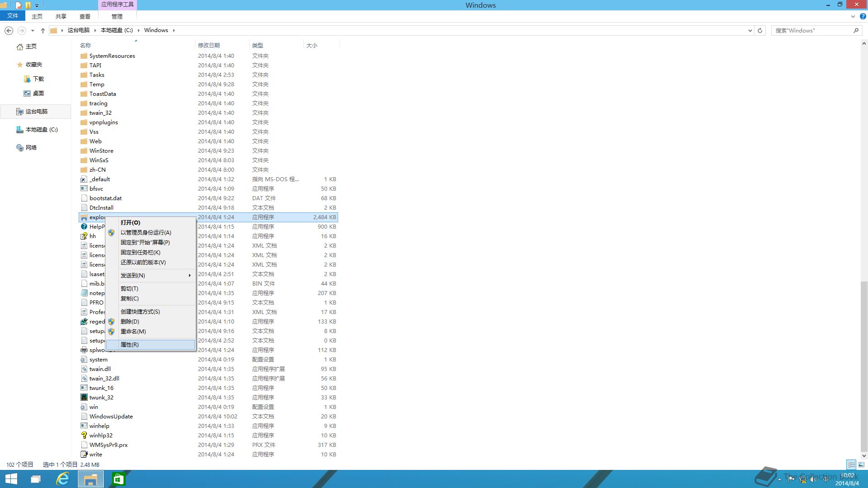Open the Home (主页) ribbon tab
The height and width of the screenshot is (488, 868).
coord(37,16)
